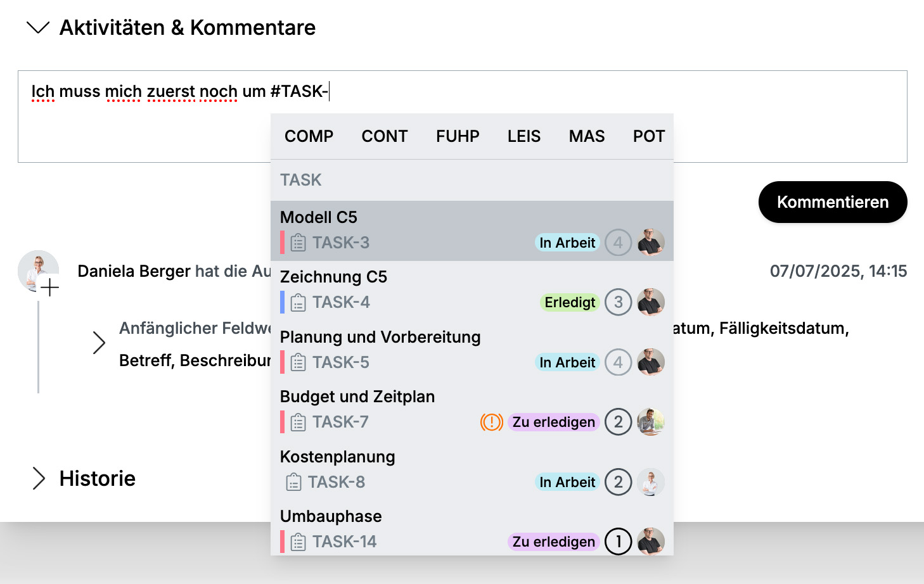Screen dimensions: 924x584
Task: Click the Daniela Berger name in activity
Action: point(134,271)
